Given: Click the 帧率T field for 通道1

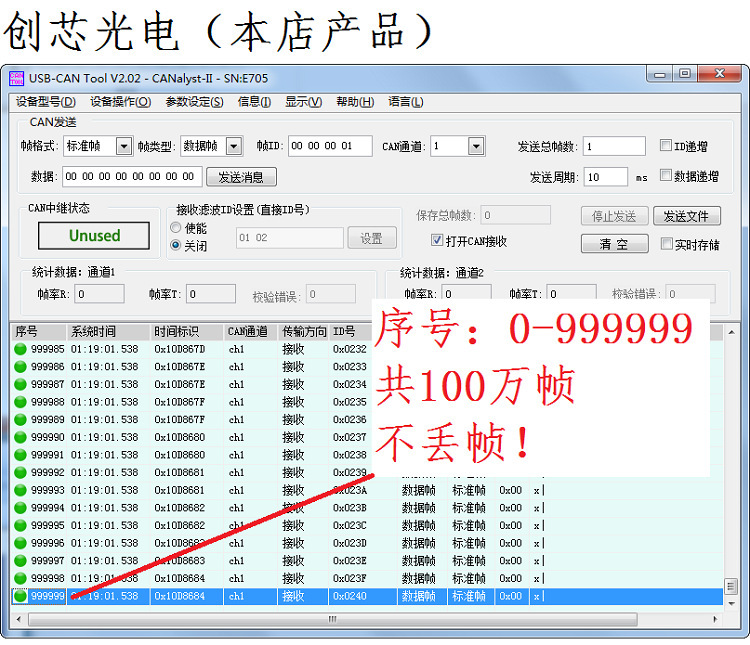Looking at the screenshot, I should click(x=211, y=294).
